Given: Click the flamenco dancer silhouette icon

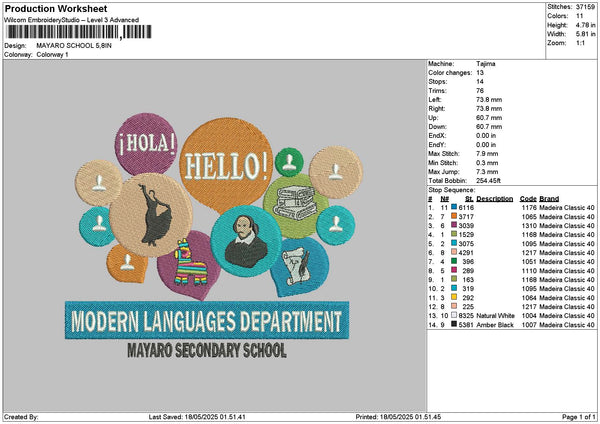Looking at the screenshot, I should (150, 213).
